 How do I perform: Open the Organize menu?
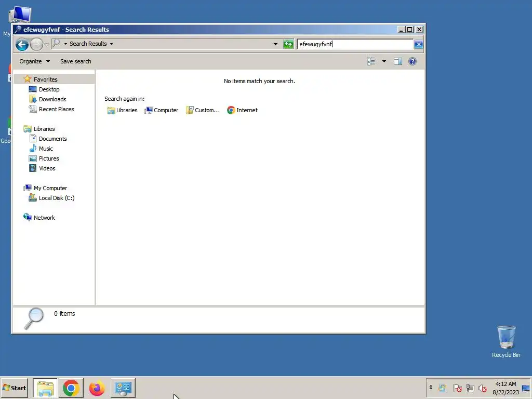point(35,61)
